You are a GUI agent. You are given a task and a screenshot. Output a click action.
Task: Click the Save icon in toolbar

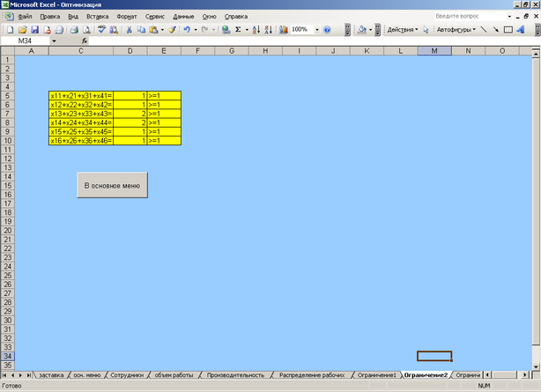click(33, 29)
